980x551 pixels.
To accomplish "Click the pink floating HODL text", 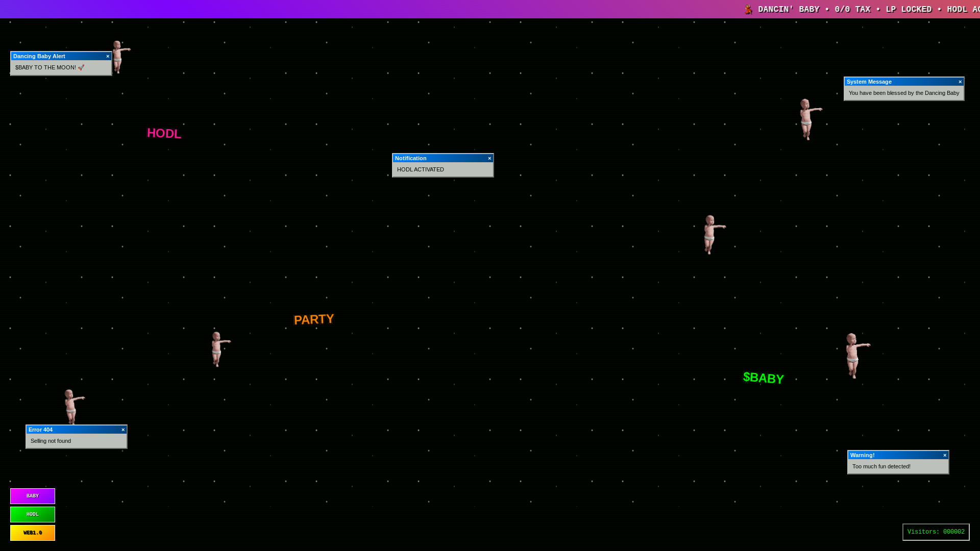I will 164,133.
